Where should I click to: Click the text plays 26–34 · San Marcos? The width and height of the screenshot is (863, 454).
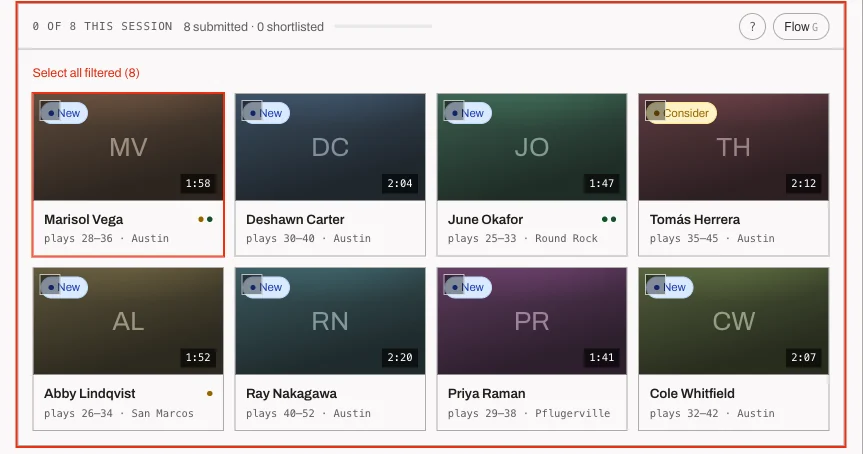coord(119,413)
